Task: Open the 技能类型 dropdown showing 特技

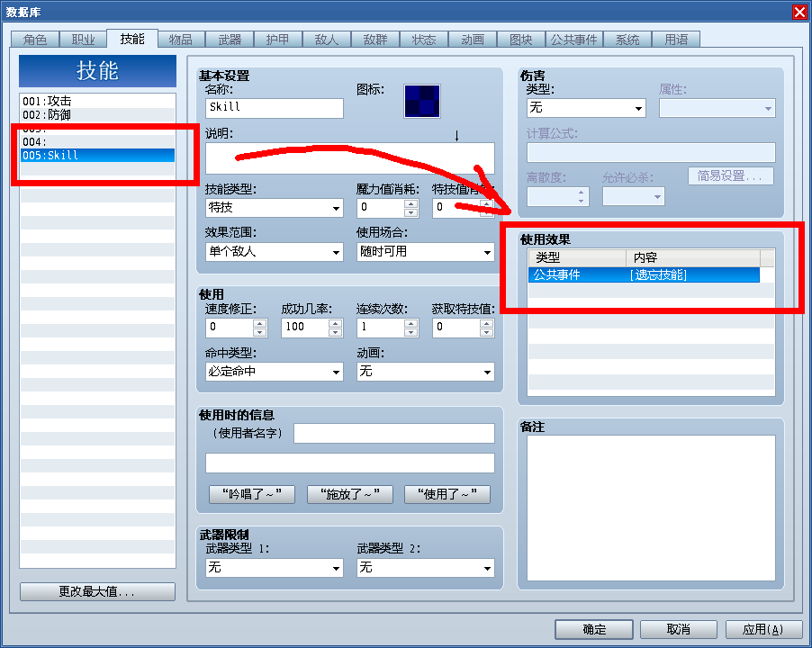Action: click(274, 208)
